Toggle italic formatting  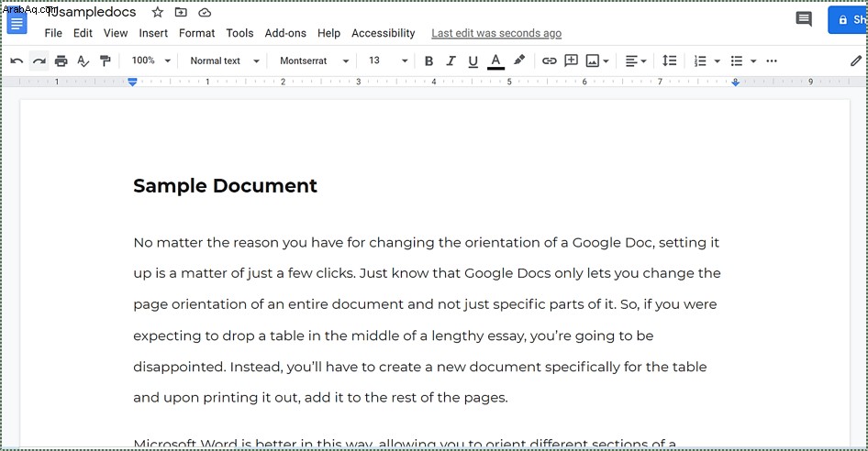[451, 60]
